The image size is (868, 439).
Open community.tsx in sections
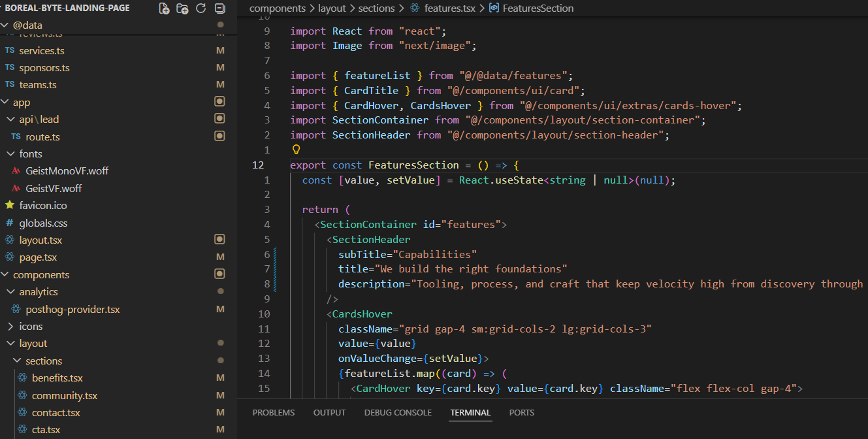(x=65, y=396)
